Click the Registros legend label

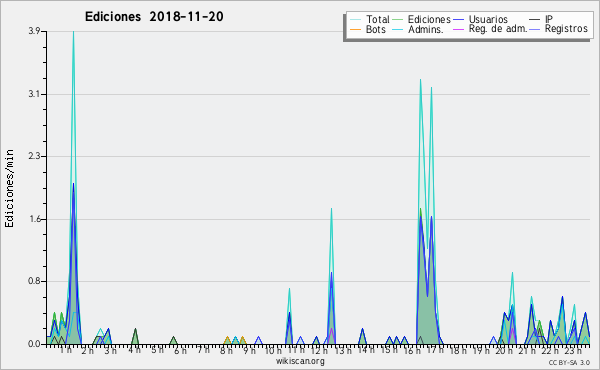(566, 29)
